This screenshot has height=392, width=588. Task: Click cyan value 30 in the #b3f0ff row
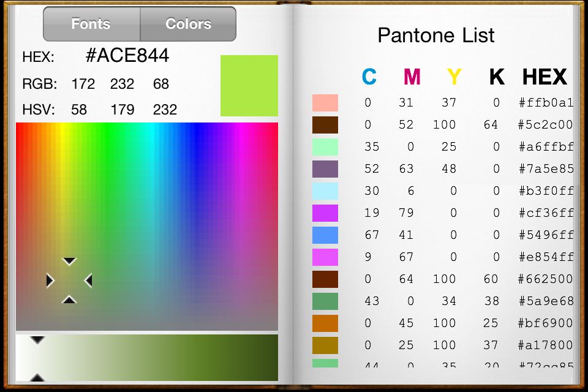pyautogui.click(x=372, y=191)
